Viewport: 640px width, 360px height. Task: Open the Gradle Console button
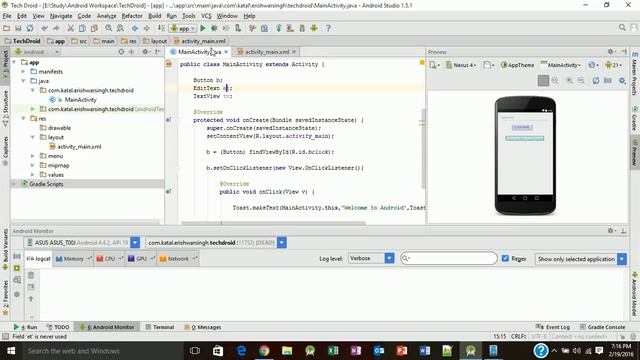click(602, 327)
